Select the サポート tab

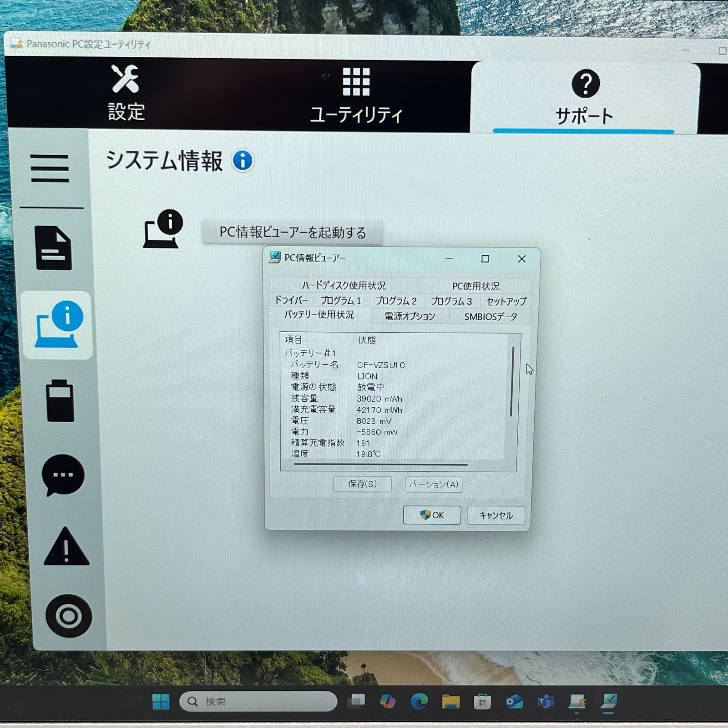click(585, 97)
